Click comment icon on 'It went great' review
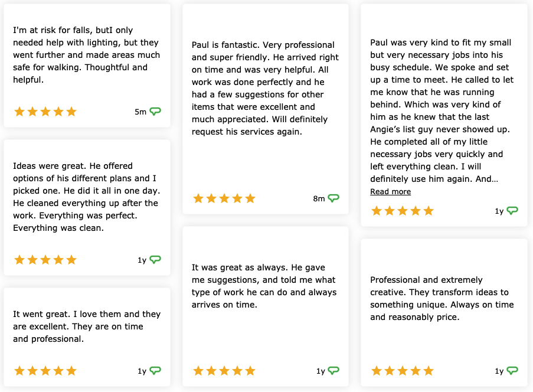Screen dimensions: 533x392 point(155,371)
